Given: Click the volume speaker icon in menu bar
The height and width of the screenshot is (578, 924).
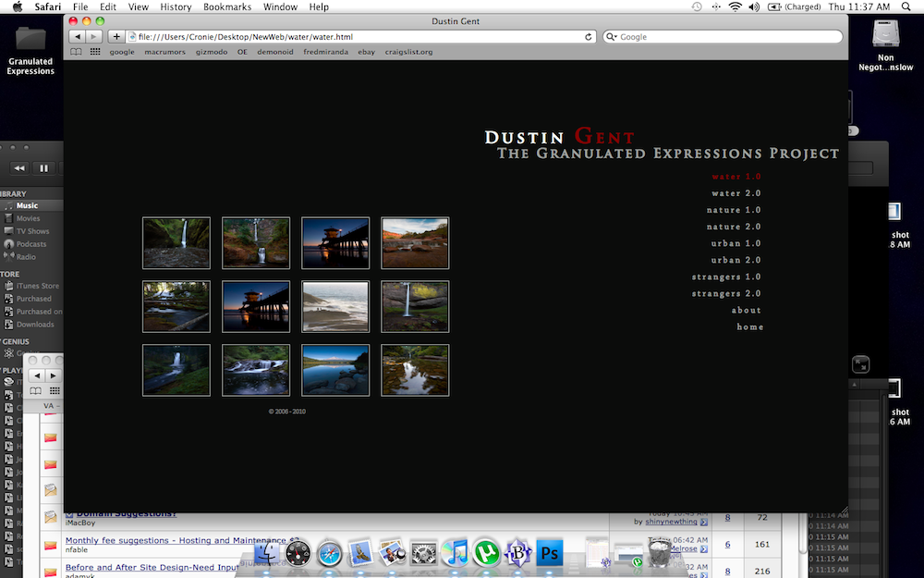Looking at the screenshot, I should (754, 7).
